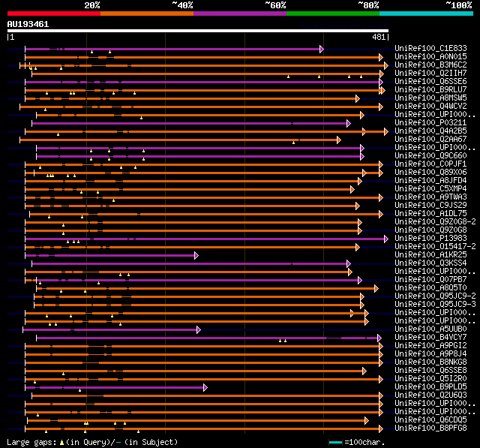Select the UniRef100_B8NKG8 row label
This screenshot has height=448, width=480.
[x=430, y=362]
